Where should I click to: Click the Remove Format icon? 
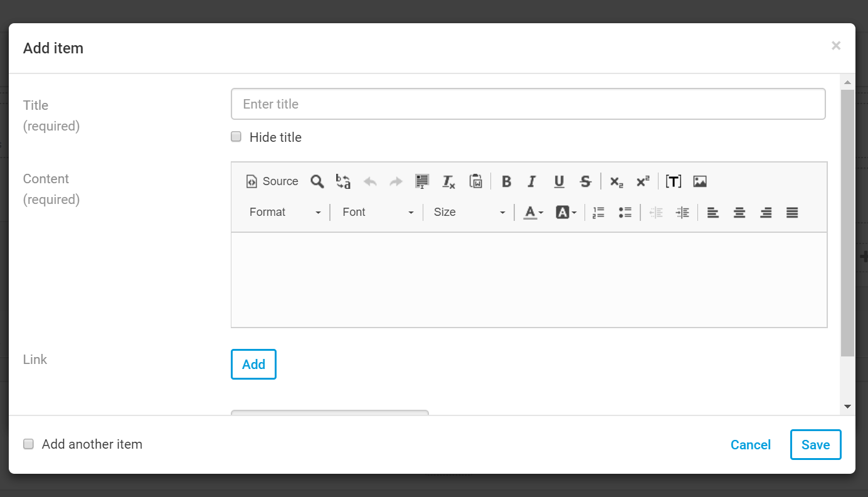pyautogui.click(x=448, y=181)
